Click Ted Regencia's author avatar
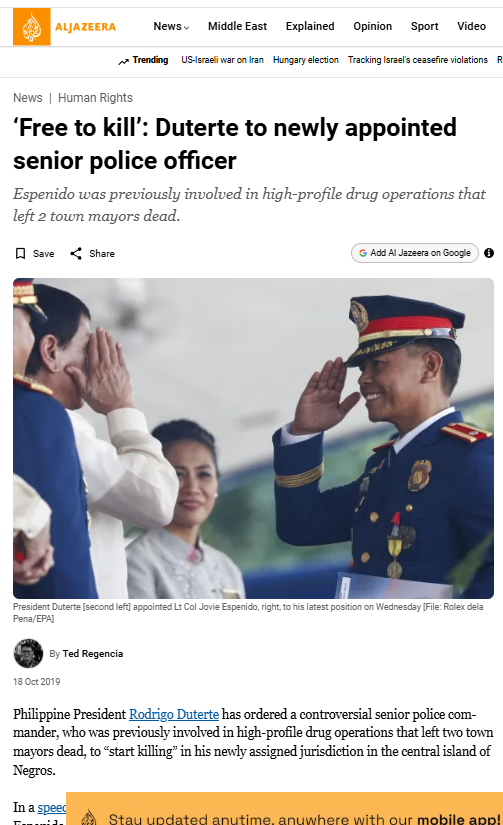The height and width of the screenshot is (825, 503). click(28, 653)
